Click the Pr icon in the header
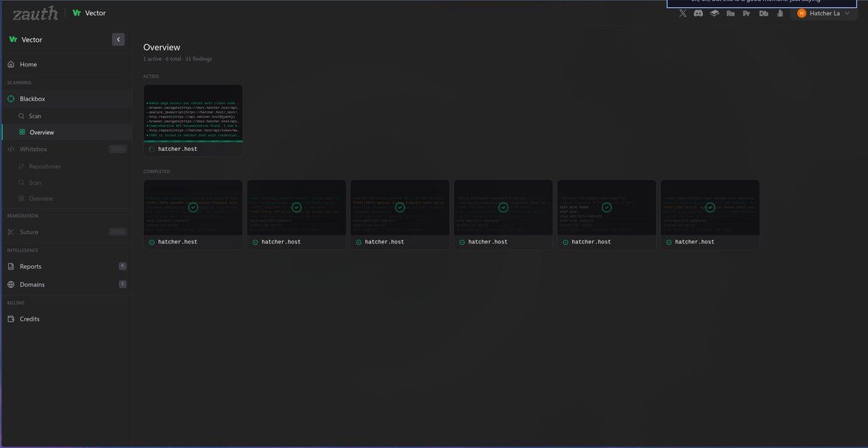This screenshot has height=448, width=868. (x=746, y=13)
